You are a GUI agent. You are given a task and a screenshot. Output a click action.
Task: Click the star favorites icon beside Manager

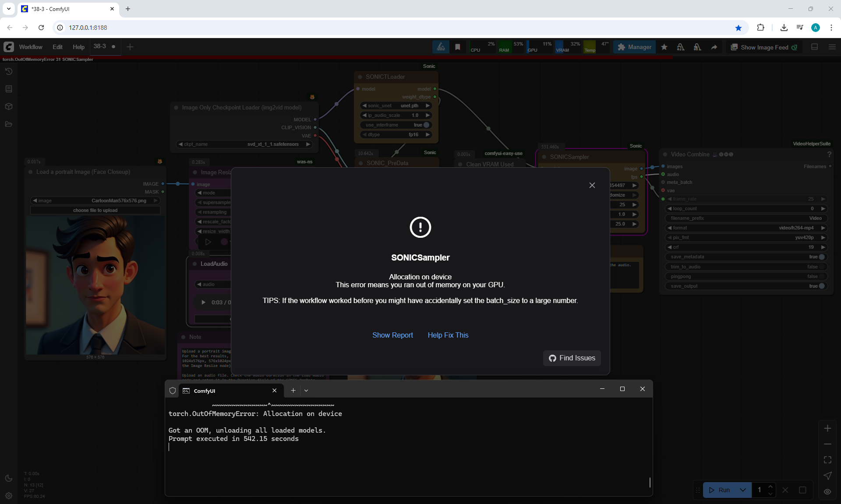(x=664, y=47)
